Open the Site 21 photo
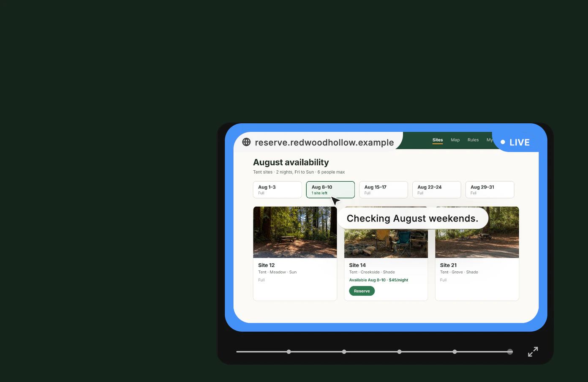This screenshot has height=382, width=588. coord(477,232)
